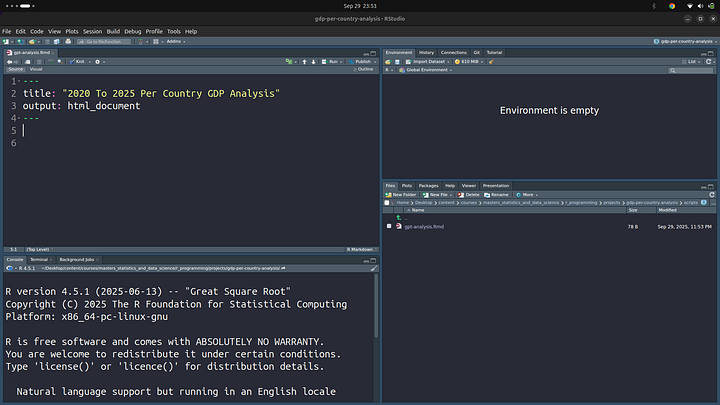Image resolution: width=720 pixels, height=405 pixels.
Task: Open the Background Jobs tab
Action: [77, 260]
